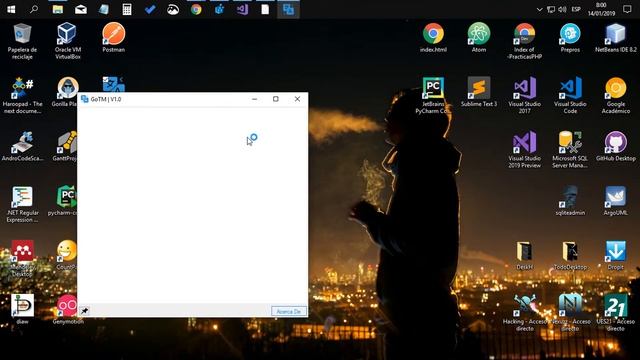The image size is (640, 360).
Task: Open Google Chrome from the taskbar
Action: click(x=196, y=9)
